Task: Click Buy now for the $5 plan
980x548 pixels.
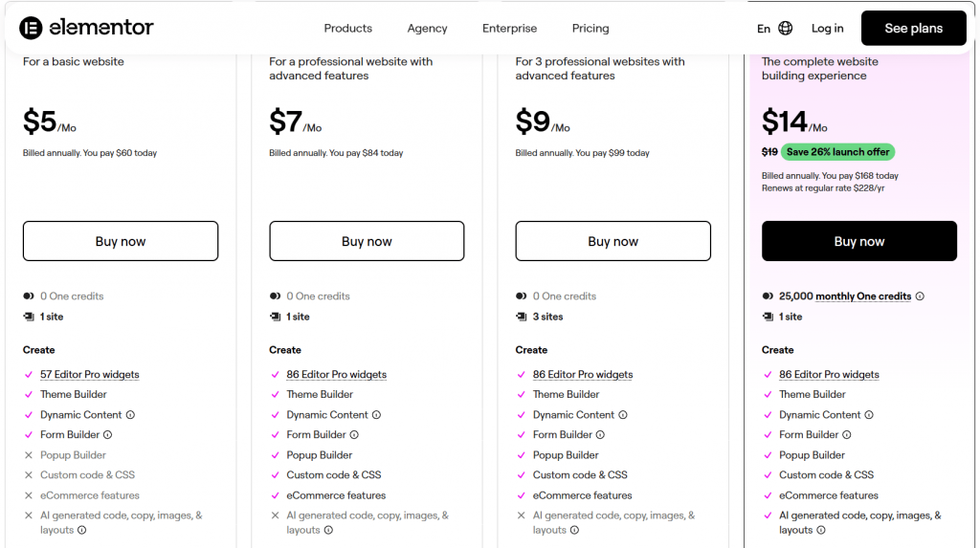Action: pos(121,241)
